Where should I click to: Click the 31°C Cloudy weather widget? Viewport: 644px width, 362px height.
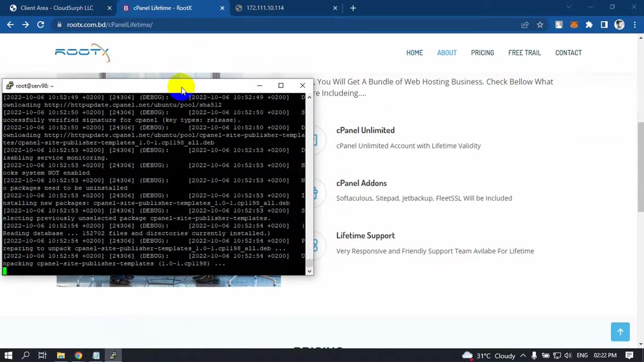pyautogui.click(x=489, y=355)
